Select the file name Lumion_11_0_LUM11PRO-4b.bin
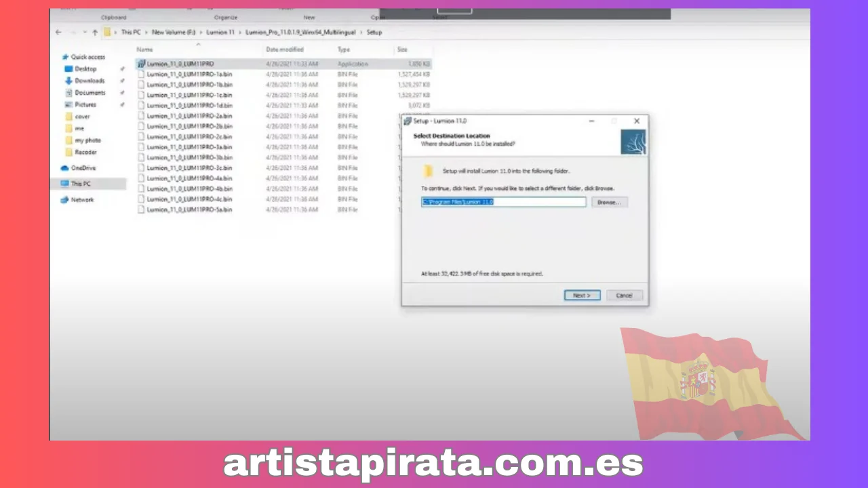Viewport: 868px width, 488px height. point(189,188)
